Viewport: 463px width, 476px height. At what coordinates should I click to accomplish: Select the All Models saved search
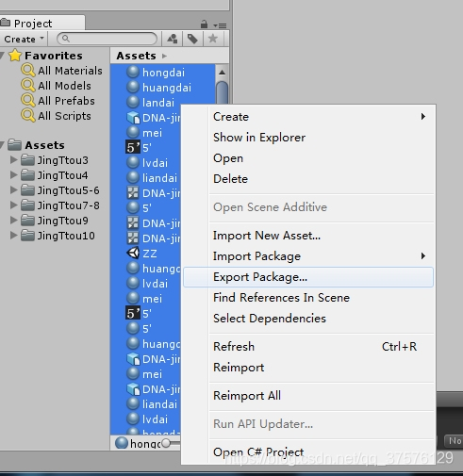57,86
